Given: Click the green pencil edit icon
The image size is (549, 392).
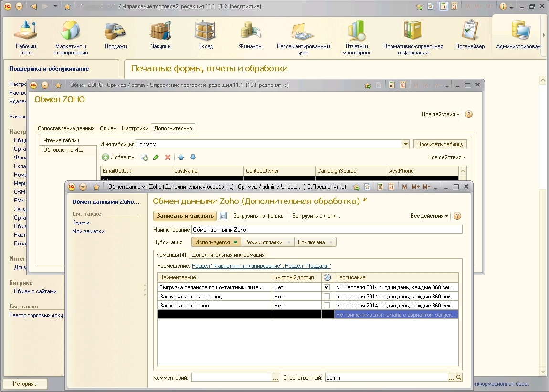Looking at the screenshot, I should click(x=156, y=157).
